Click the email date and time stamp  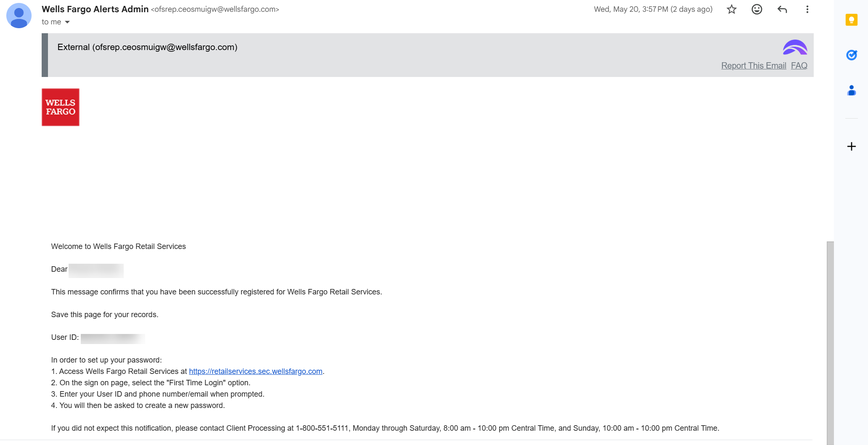pos(653,9)
